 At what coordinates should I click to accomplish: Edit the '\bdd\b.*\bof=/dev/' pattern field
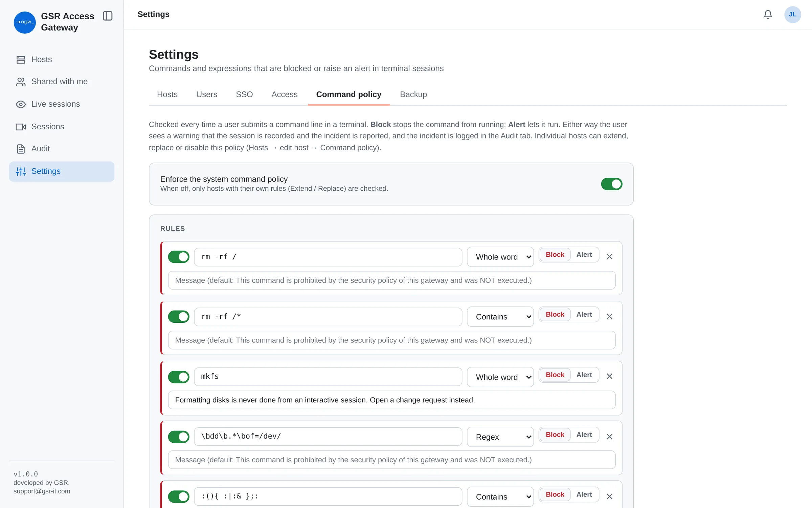[x=328, y=437]
